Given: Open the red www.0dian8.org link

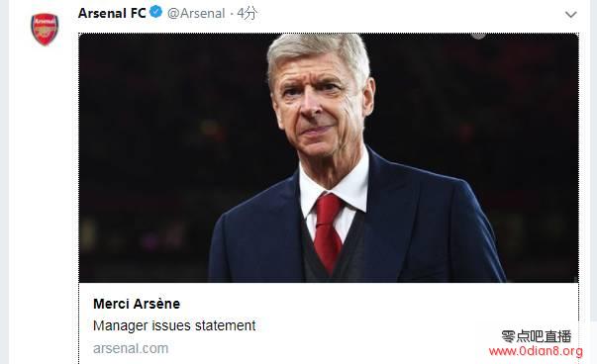Looking at the screenshot, I should (x=536, y=351).
